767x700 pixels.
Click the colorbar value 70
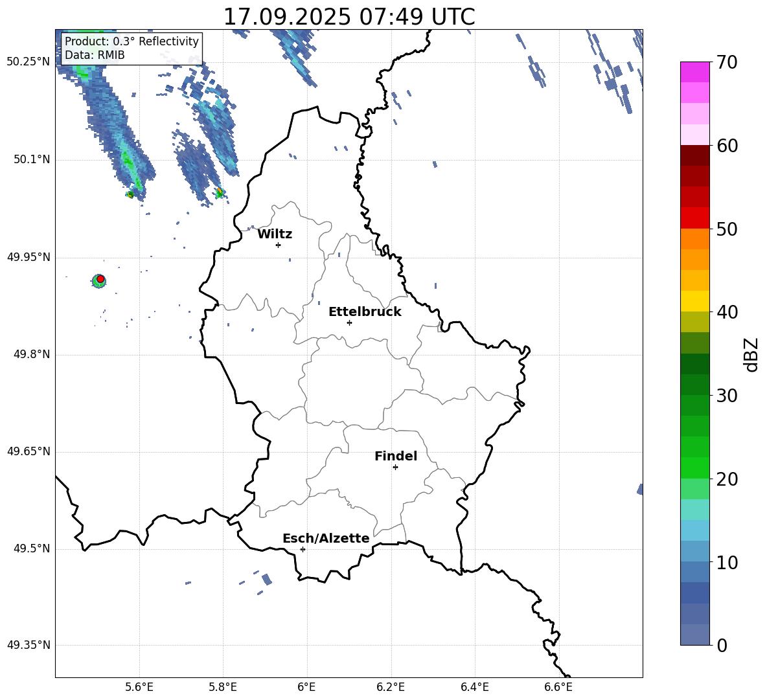click(727, 63)
